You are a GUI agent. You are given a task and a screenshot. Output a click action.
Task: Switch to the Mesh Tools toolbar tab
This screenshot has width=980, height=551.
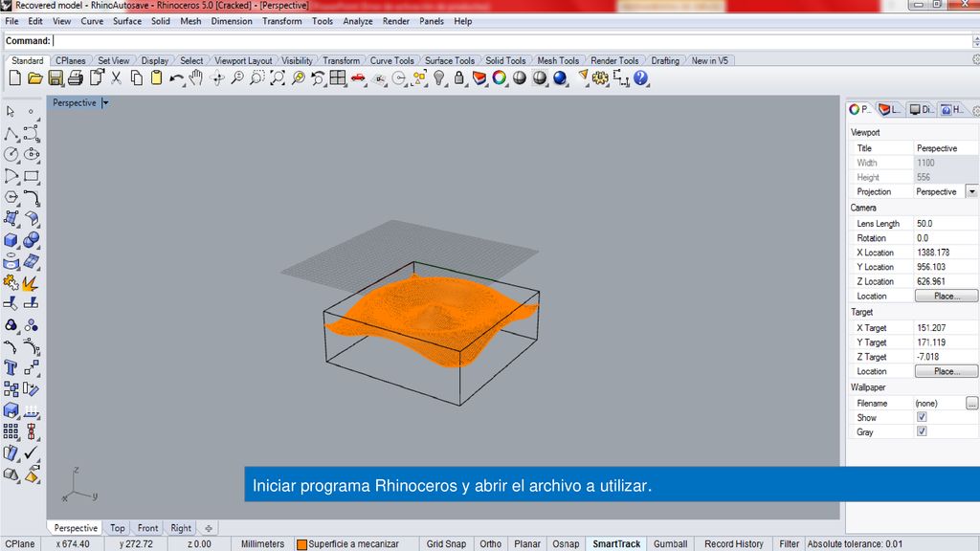click(558, 60)
